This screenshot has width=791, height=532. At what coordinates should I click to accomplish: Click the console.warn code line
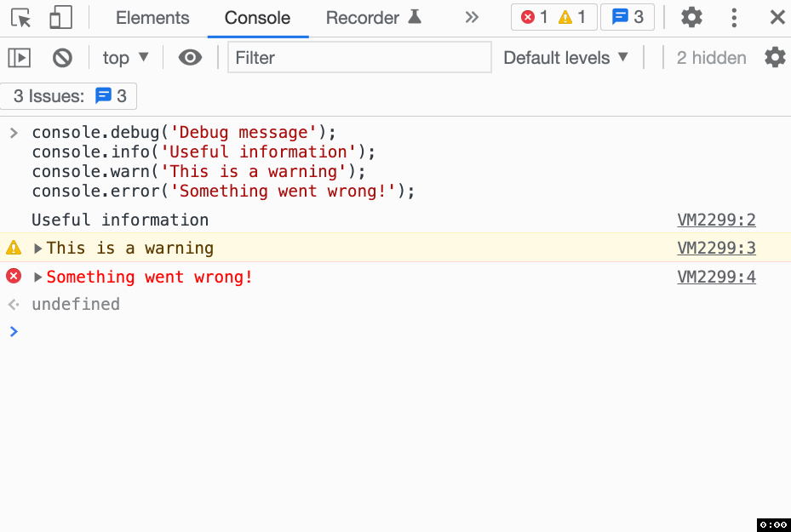coord(198,171)
